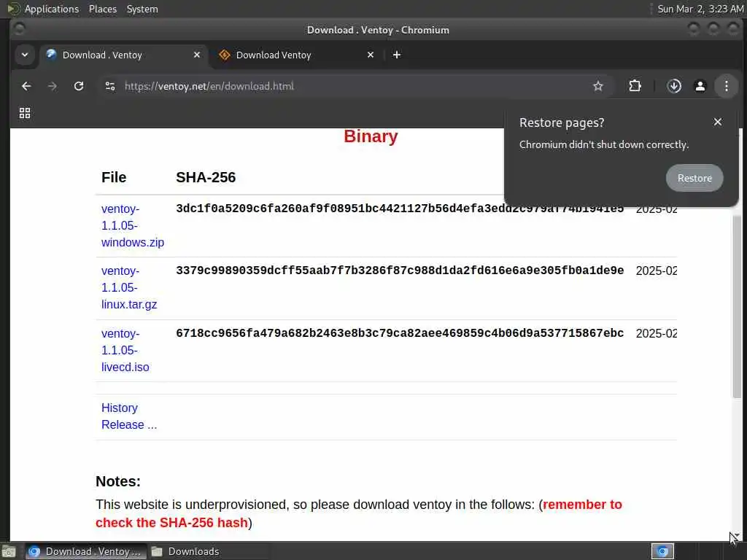
Task: Open the Extensions puzzle icon
Action: click(635, 86)
